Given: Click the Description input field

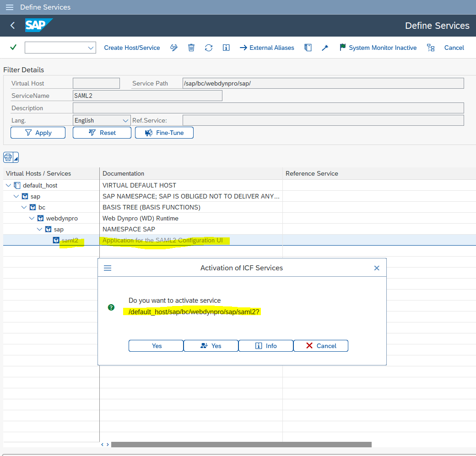Looking at the screenshot, I should 268,108.
